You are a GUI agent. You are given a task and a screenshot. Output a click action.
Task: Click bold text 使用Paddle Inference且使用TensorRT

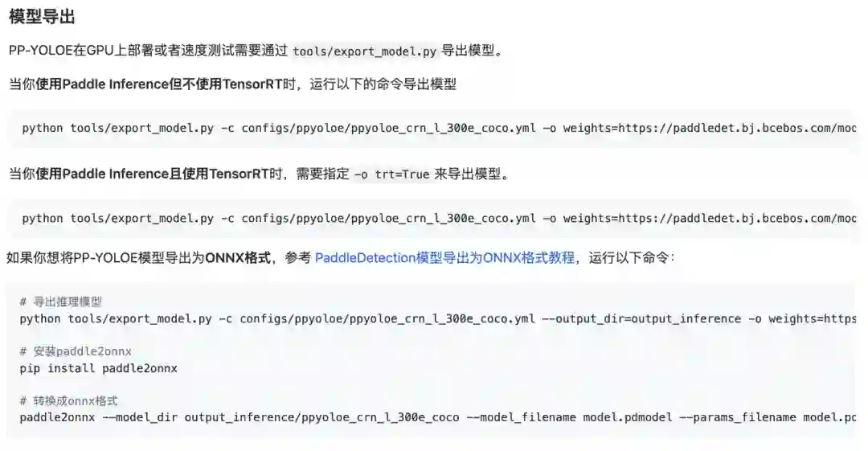(x=152, y=174)
